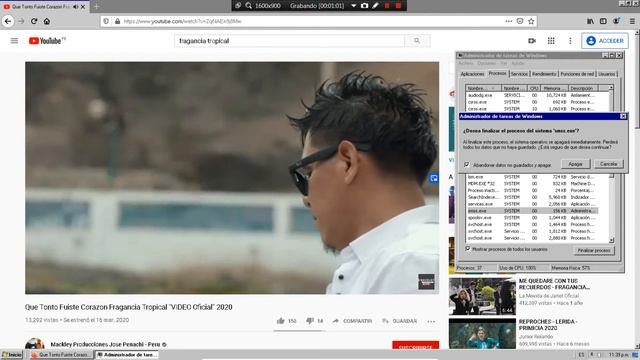
Task: Switch to the Rendimiento tab
Action: 544,74
